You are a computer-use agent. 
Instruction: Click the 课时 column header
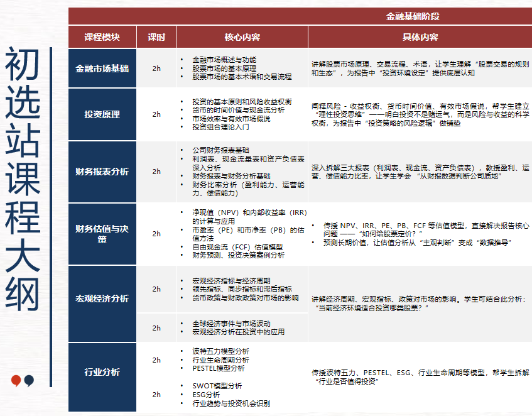point(156,37)
